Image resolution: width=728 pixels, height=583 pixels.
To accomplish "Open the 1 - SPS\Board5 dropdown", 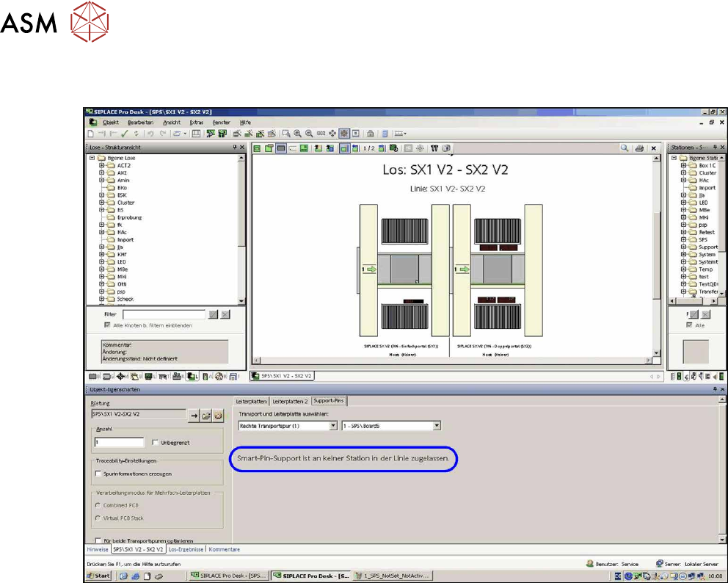I will click(437, 426).
